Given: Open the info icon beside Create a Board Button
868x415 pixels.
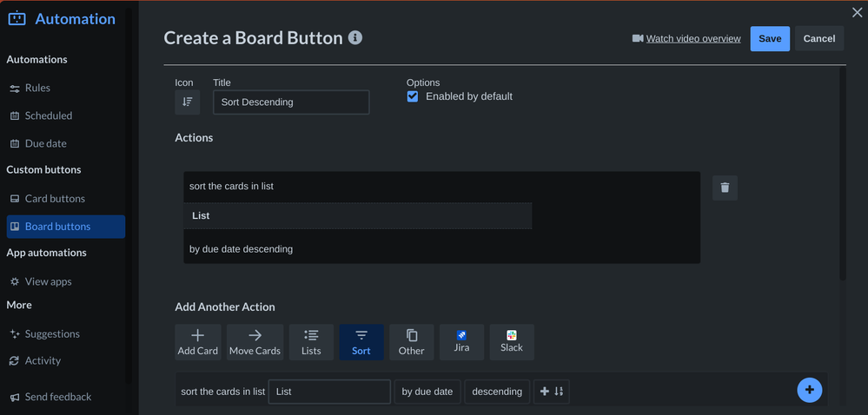Looking at the screenshot, I should (x=355, y=37).
